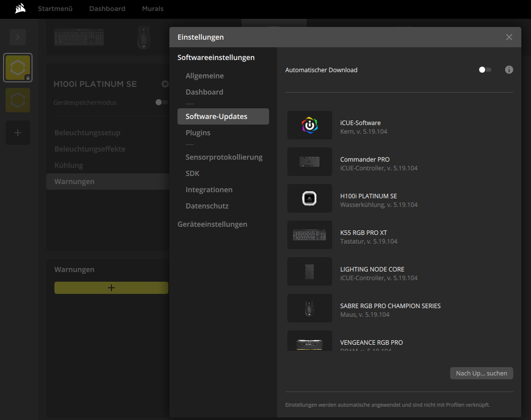
Task: Close the Einstellungen dialog
Action: click(x=509, y=37)
